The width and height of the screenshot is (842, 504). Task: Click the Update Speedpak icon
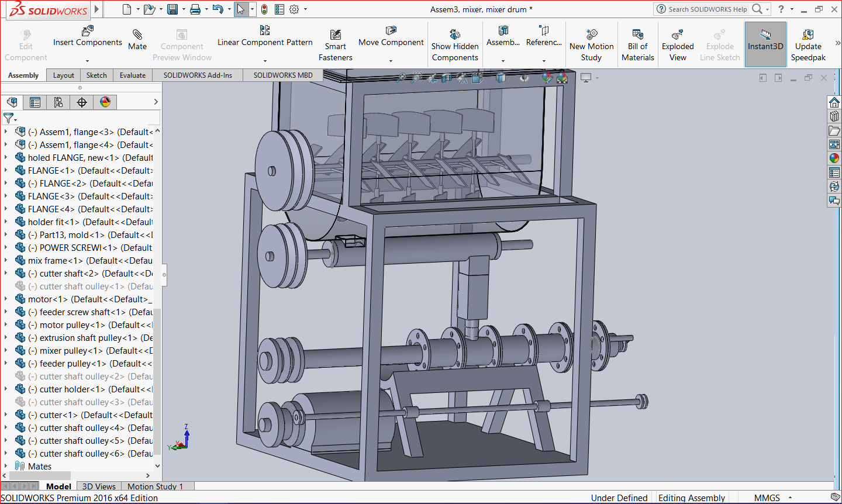coord(808,35)
